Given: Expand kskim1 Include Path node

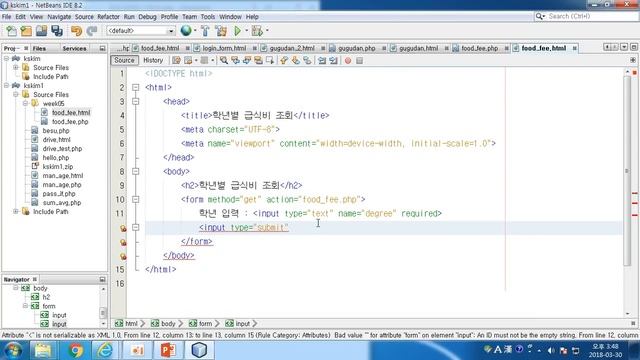Looking at the screenshot, I should pos(16,211).
